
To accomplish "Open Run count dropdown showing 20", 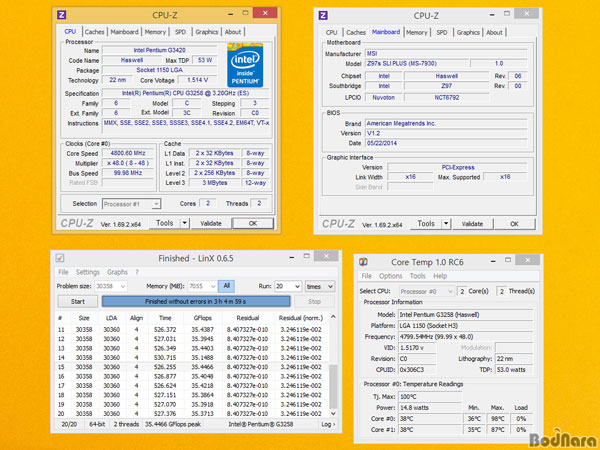I will [288, 286].
